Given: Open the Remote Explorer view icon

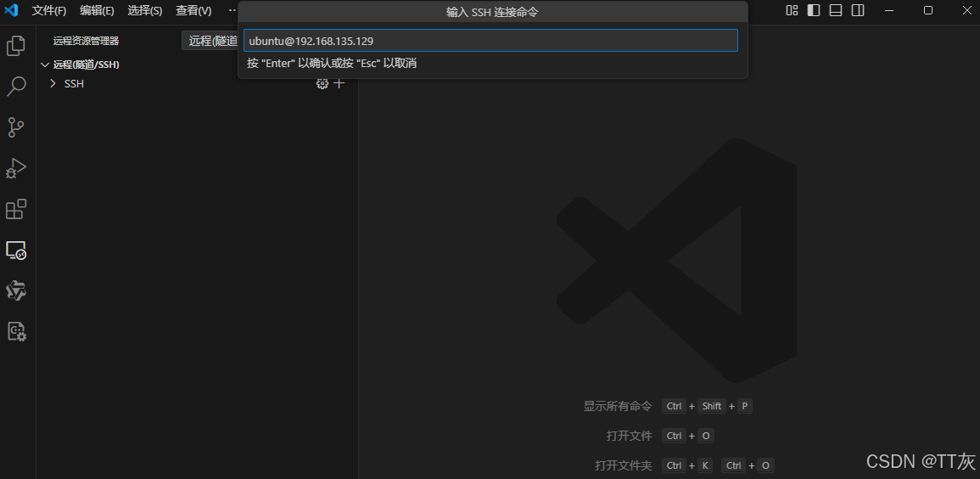Looking at the screenshot, I should tap(15, 251).
